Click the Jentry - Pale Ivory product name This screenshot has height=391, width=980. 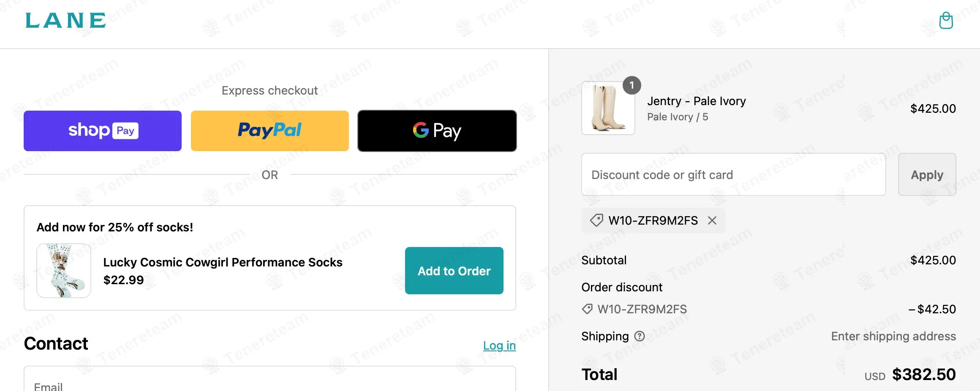click(x=696, y=101)
